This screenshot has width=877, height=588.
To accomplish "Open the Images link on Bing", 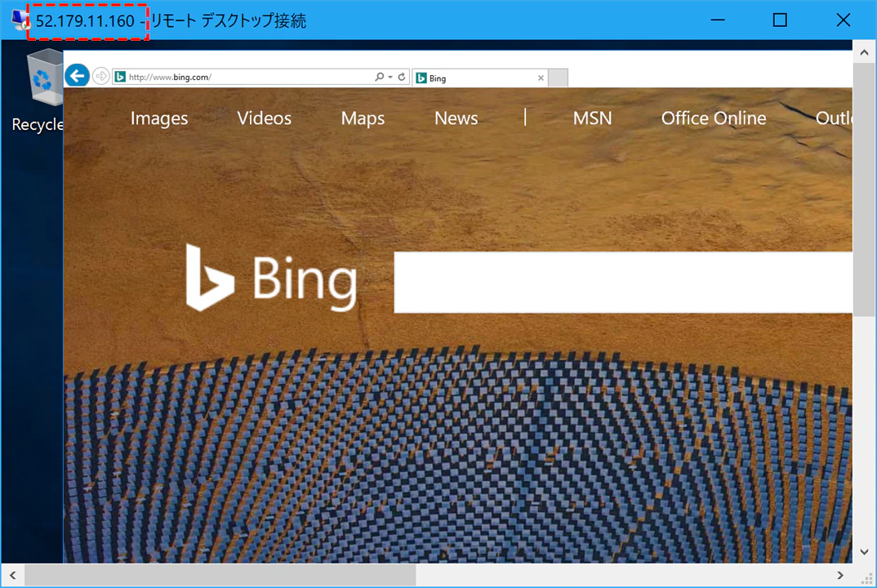I will pos(159,118).
